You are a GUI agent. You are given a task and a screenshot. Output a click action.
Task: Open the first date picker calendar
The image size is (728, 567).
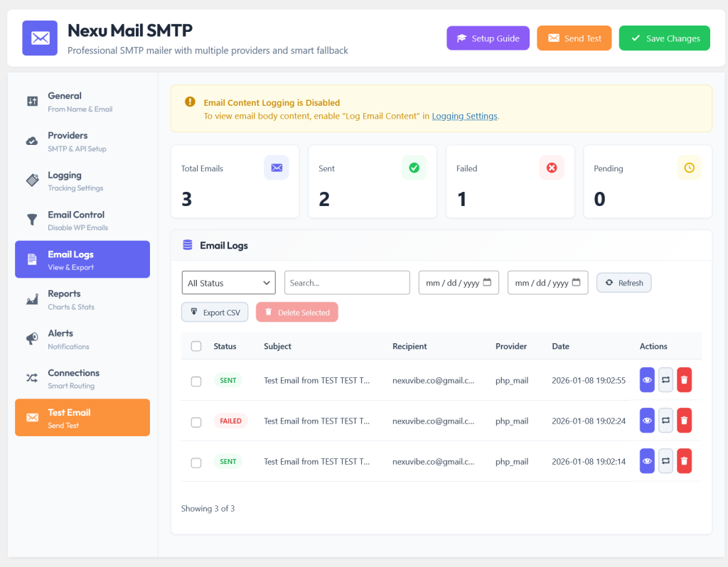[x=487, y=282]
